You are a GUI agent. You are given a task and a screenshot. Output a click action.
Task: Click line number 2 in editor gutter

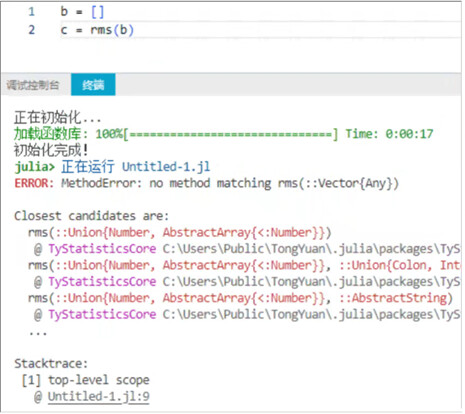(x=31, y=30)
